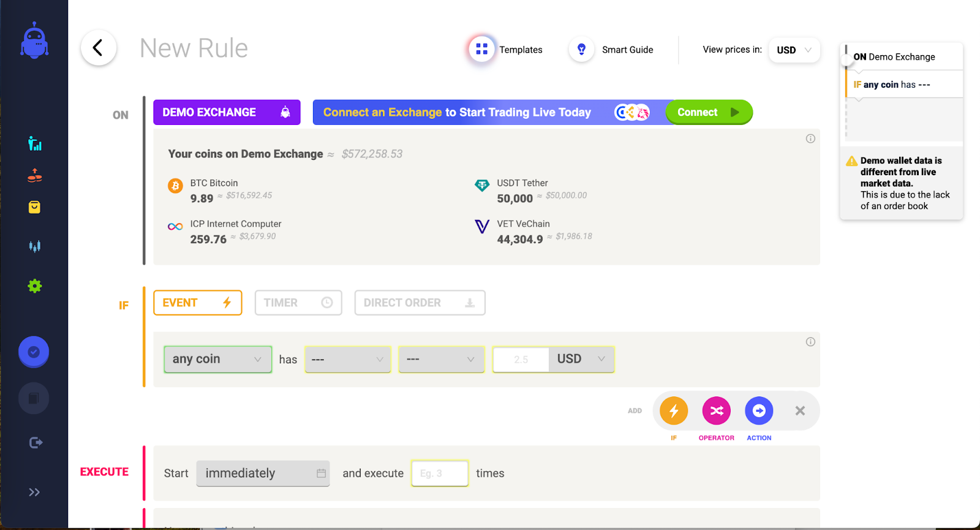
Task: Click the lightning icon in EVENT tab
Action: click(x=227, y=303)
